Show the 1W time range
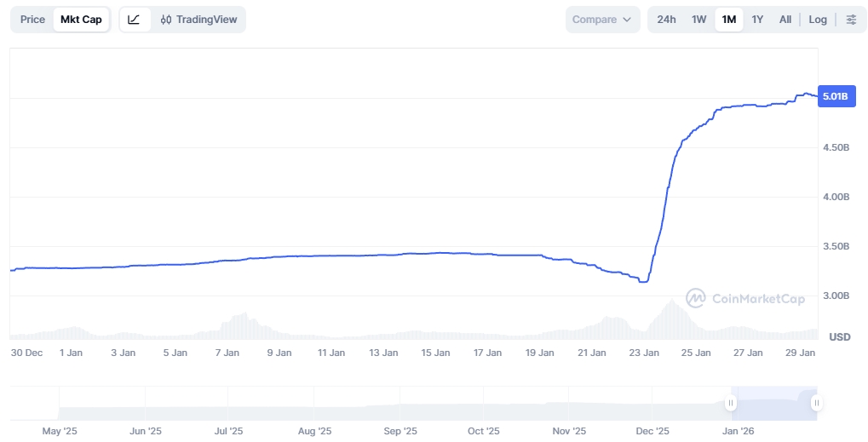 coord(698,20)
